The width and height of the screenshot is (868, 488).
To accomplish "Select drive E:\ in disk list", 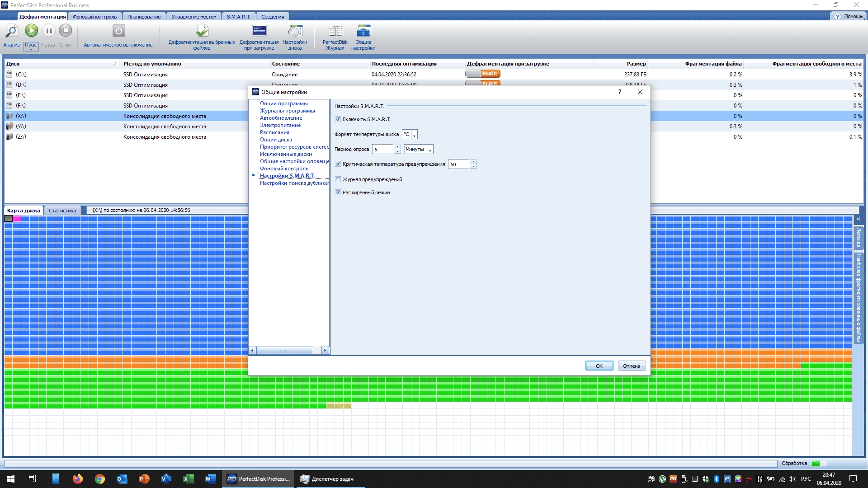I will click(21, 95).
